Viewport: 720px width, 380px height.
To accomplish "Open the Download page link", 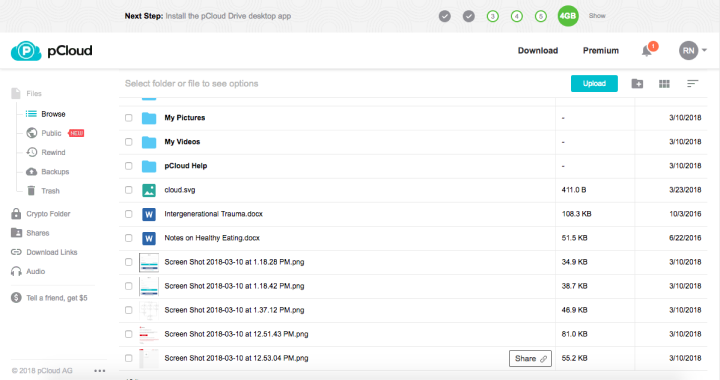I will [x=538, y=50].
